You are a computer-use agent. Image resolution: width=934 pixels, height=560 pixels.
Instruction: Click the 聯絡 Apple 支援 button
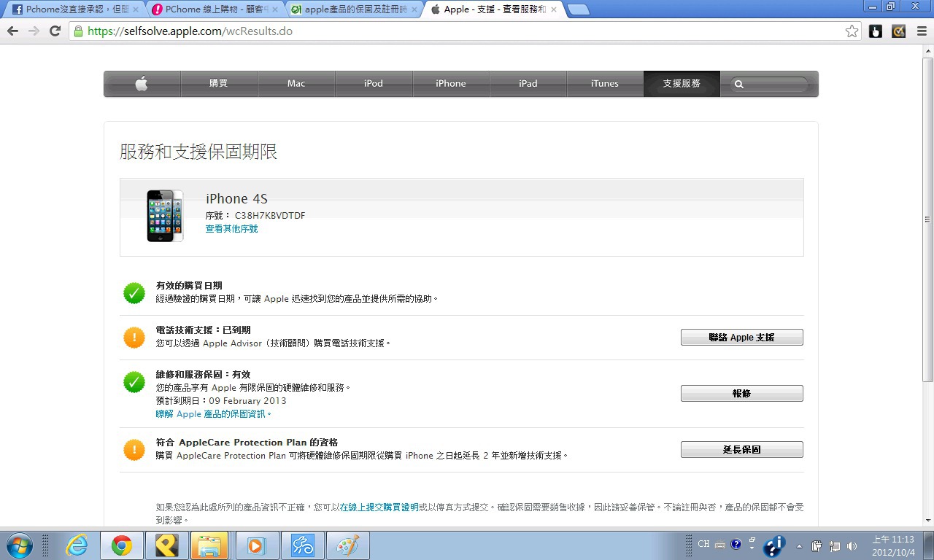tap(742, 338)
